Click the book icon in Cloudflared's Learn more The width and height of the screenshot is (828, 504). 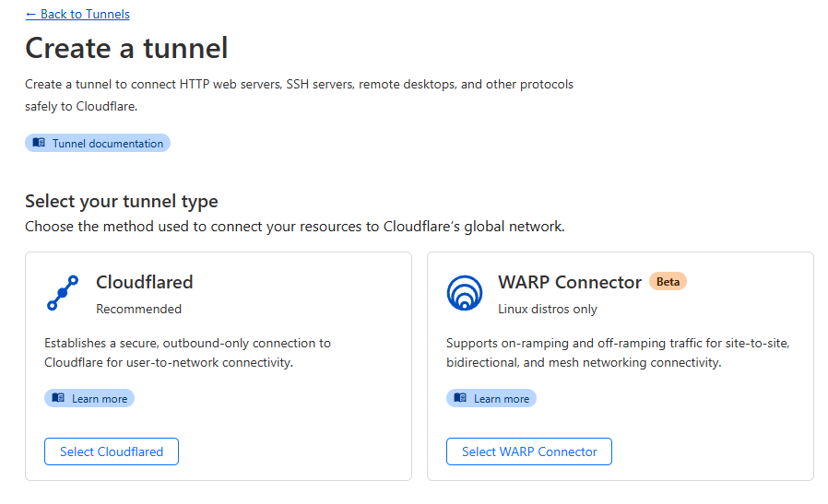(x=58, y=398)
